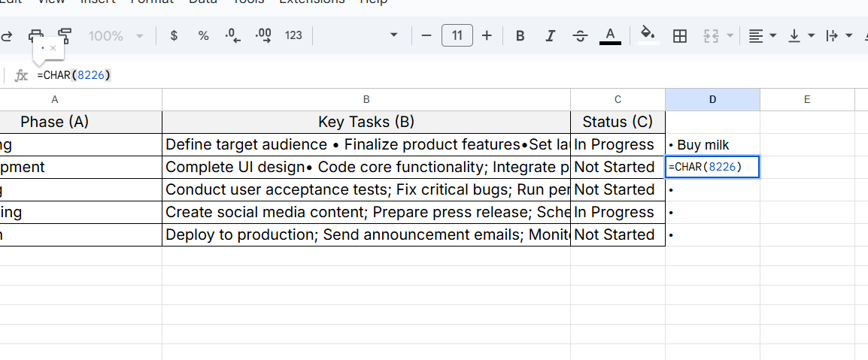Apply percent format icon

(203, 35)
